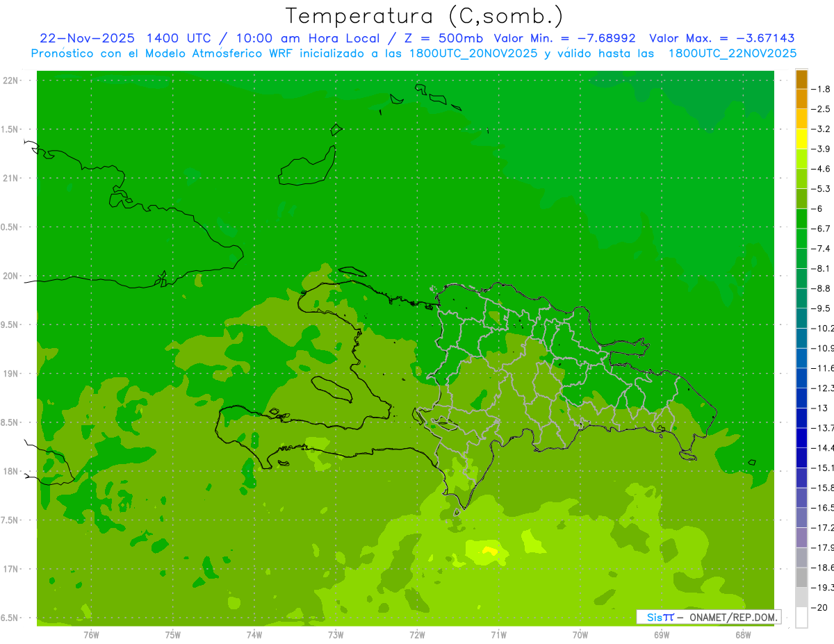Viewport: 834px width, 644px height.
Task: Click the green swatch between -6 and -6.7
Action: point(801,219)
